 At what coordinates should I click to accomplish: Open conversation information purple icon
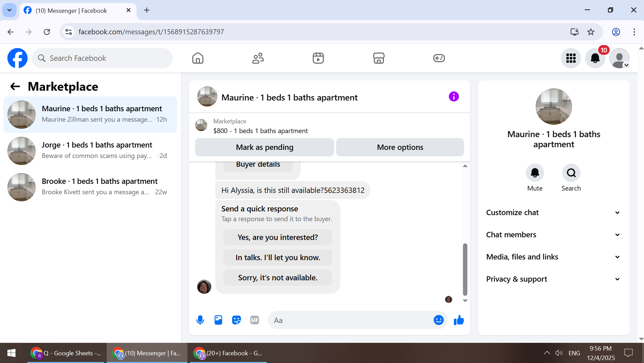(x=454, y=97)
